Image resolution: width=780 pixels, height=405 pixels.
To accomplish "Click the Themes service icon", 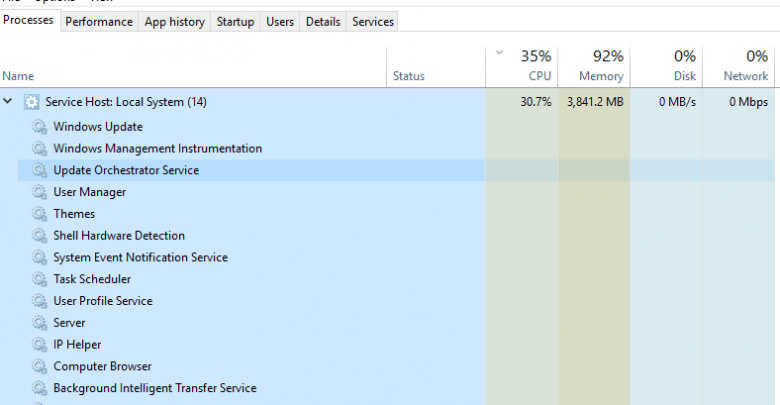I will coord(40,214).
